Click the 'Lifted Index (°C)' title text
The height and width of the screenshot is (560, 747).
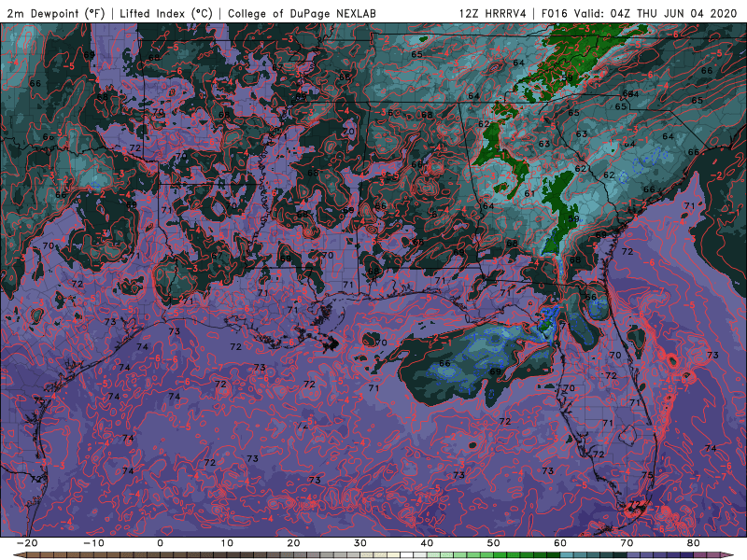166,13
